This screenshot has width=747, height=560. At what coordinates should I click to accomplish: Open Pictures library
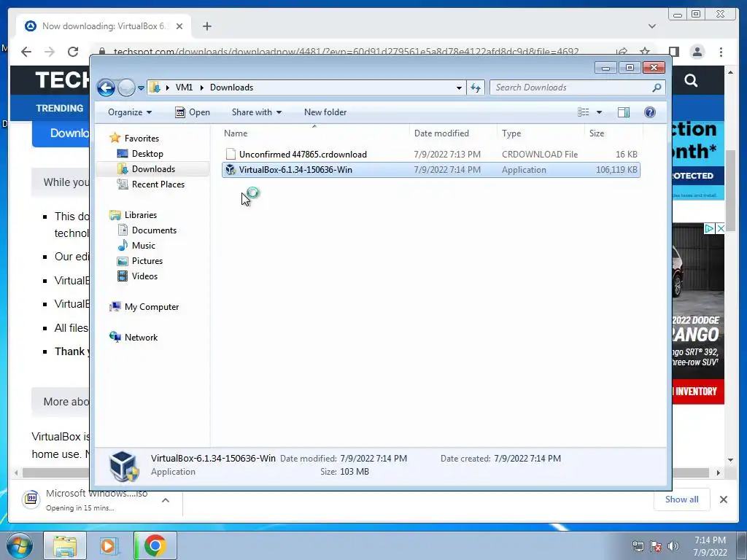point(147,261)
